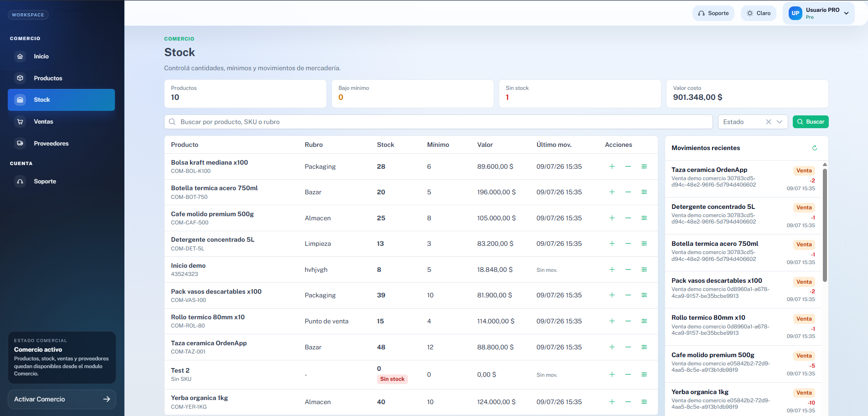Click Limpieza rubro cell

tap(318, 244)
